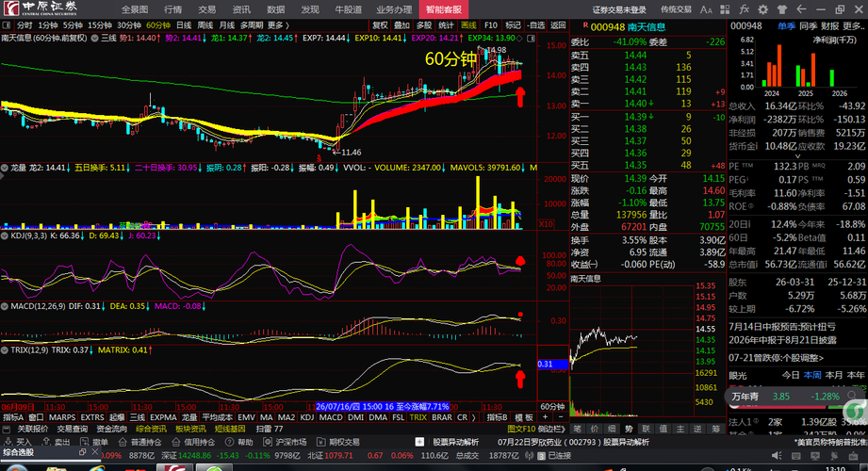Click the panel icon left of 关联报价
The width and height of the screenshot is (868, 471).
pyautogui.click(x=7, y=429)
